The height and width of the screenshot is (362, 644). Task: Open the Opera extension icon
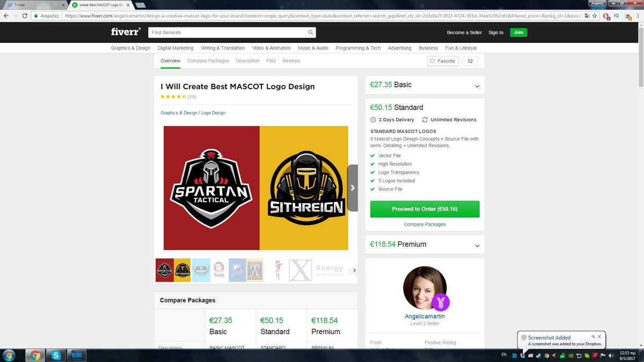(x=606, y=16)
